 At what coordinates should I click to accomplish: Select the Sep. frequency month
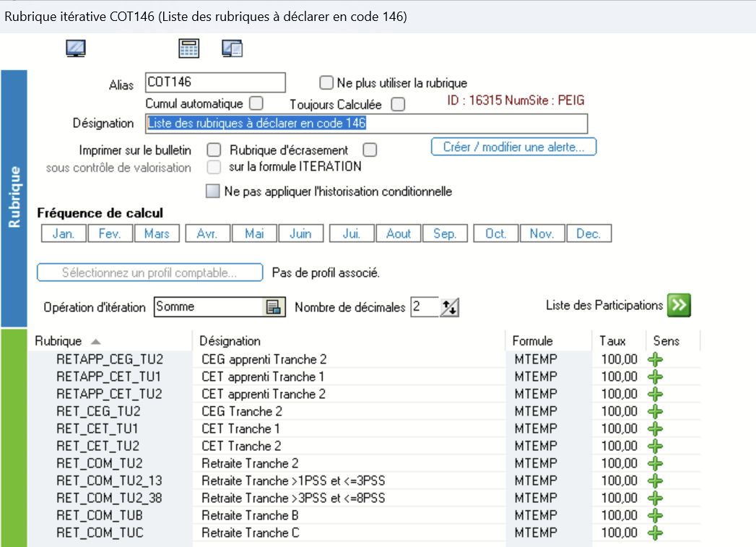(x=445, y=233)
